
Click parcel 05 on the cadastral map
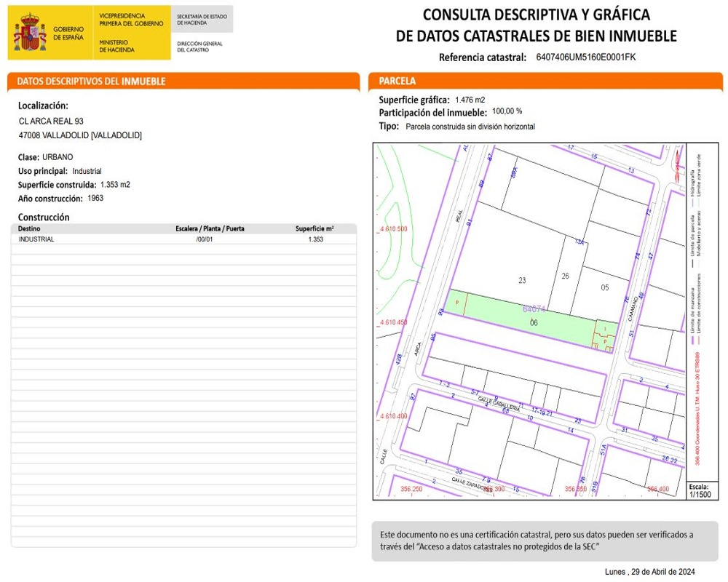coord(604,287)
